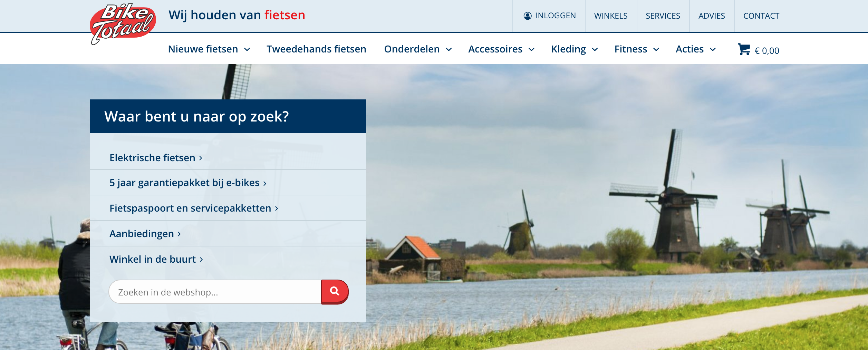868x350 pixels.
Task: Expand the Kleding dropdown chevron
Action: [595, 50]
